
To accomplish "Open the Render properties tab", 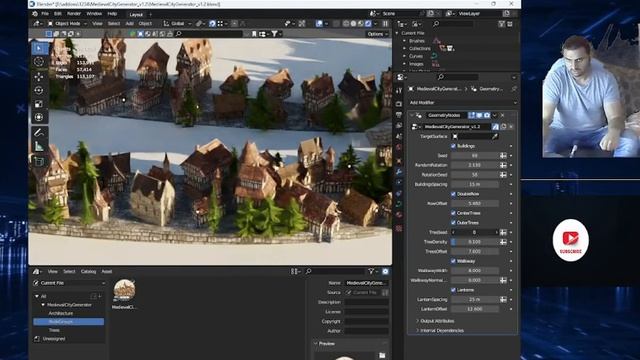I will pyautogui.click(x=399, y=104).
